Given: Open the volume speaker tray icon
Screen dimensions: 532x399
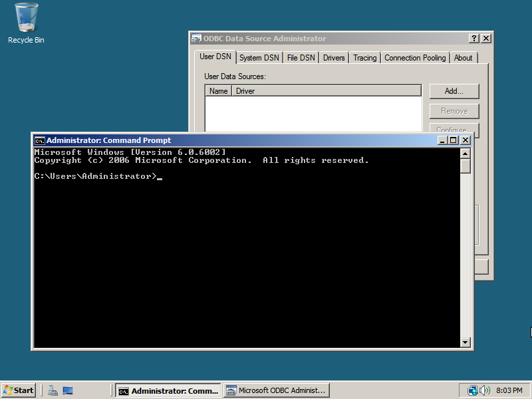Looking at the screenshot, I should [485, 390].
